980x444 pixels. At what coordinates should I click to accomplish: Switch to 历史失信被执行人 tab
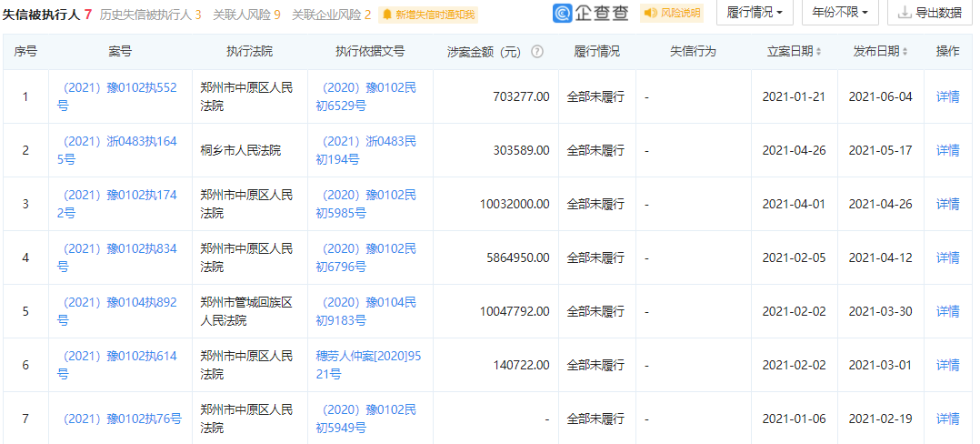pyautogui.click(x=151, y=15)
